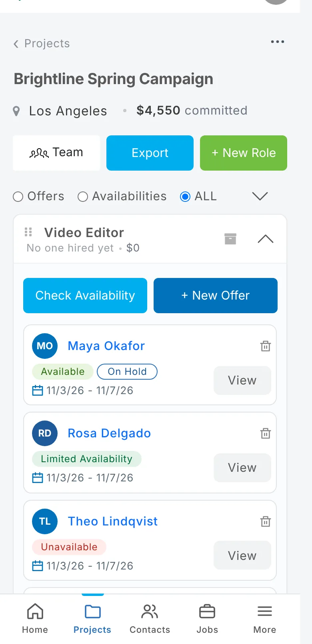Click calendar icon in Rosa Delgado's card
Image resolution: width=312 pixels, height=644 pixels.
point(38,478)
